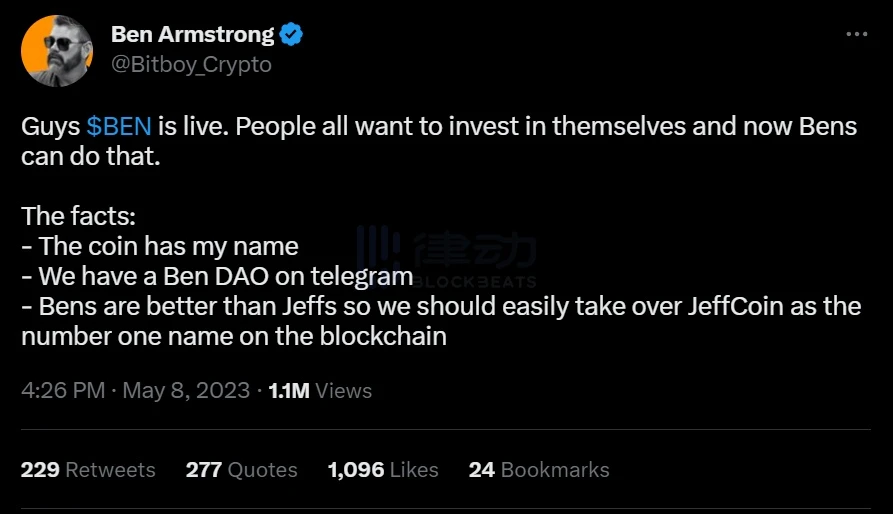Image resolution: width=893 pixels, height=514 pixels.
Task: Click the 'We have a Ben DAO' line
Action: 218,277
